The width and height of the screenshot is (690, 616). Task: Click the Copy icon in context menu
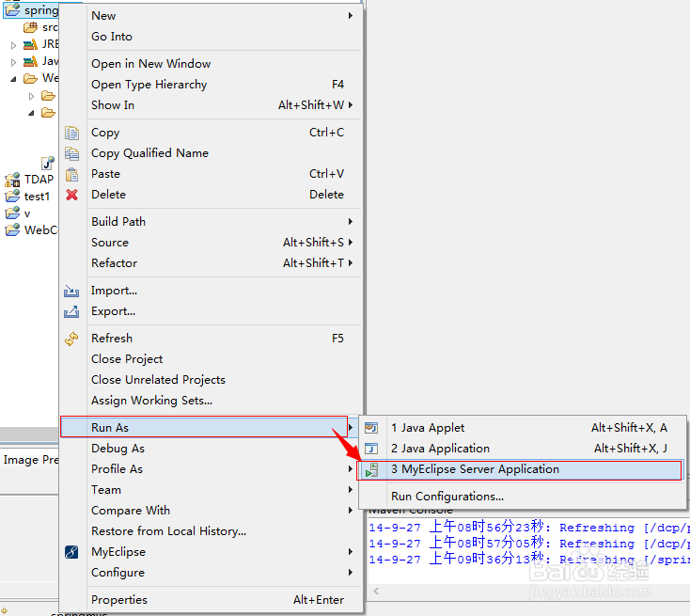coord(71,133)
